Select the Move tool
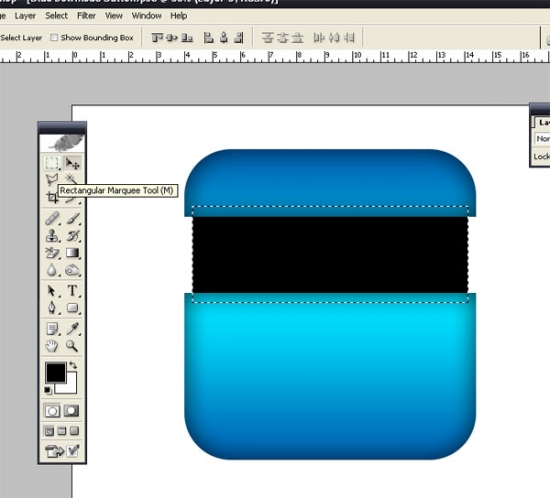Image resolution: width=550 pixels, height=498 pixels. 72,163
